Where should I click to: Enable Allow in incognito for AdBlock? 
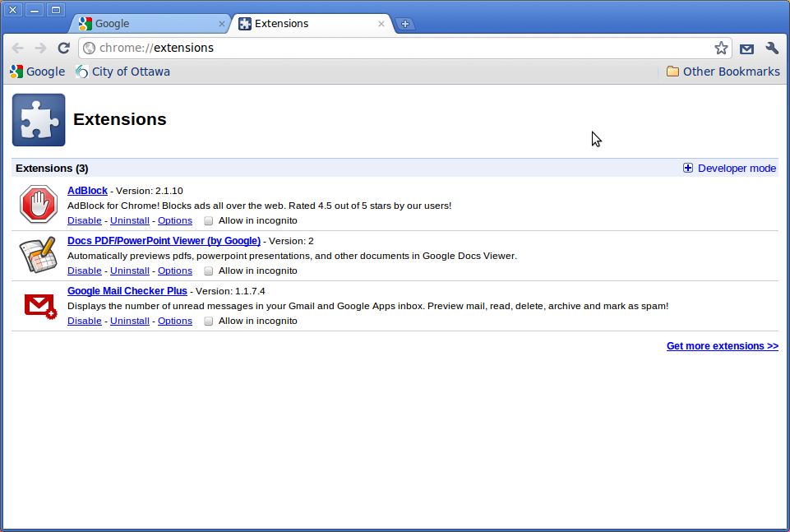209,220
